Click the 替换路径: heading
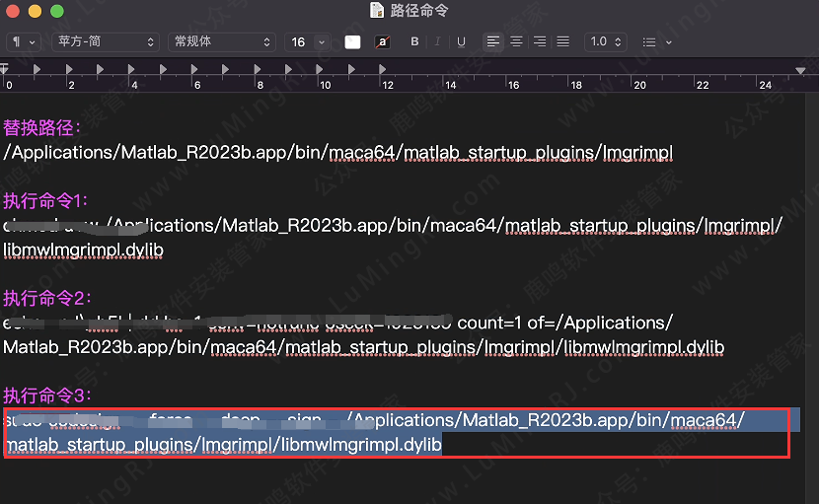 [x=41, y=128]
